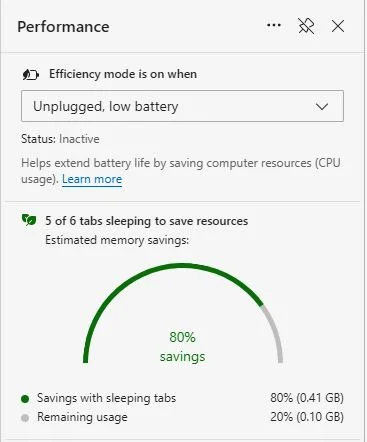Click the Performance panel title
The image size is (367, 442).
click(x=63, y=27)
